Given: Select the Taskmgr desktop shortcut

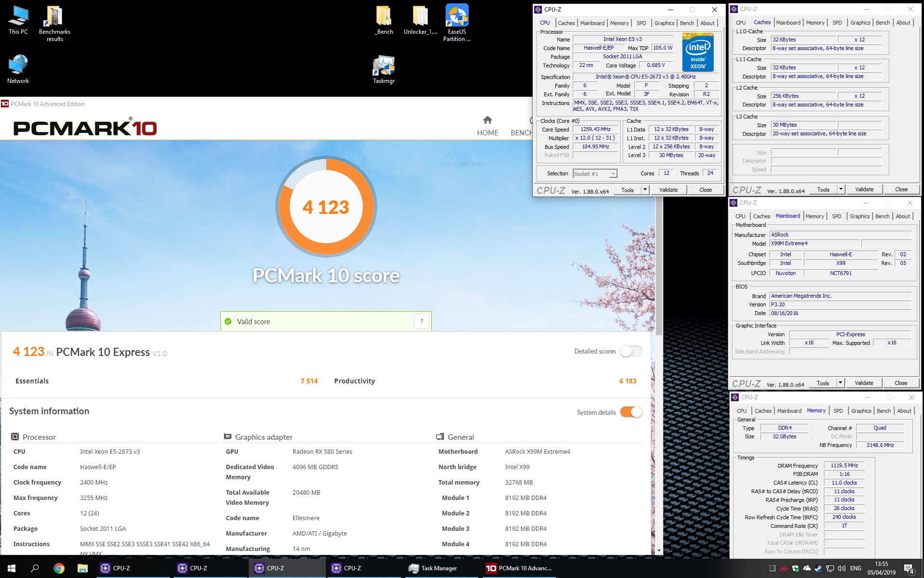Looking at the screenshot, I should [384, 69].
